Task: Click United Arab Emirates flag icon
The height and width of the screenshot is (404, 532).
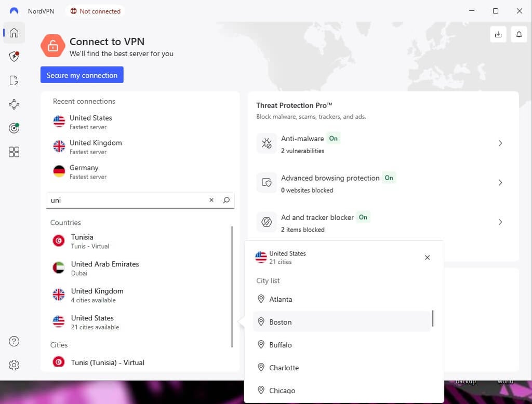Action: tap(59, 267)
